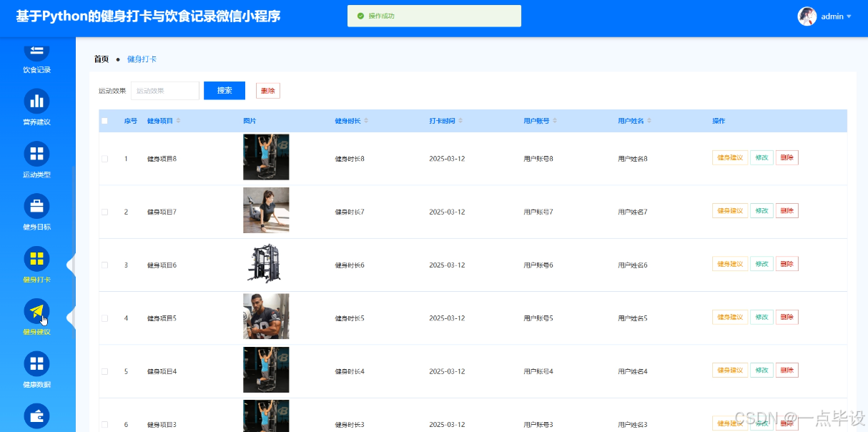868x432 pixels.
Task: Click 健身建议 button for 健身项目5 row
Action: click(730, 317)
